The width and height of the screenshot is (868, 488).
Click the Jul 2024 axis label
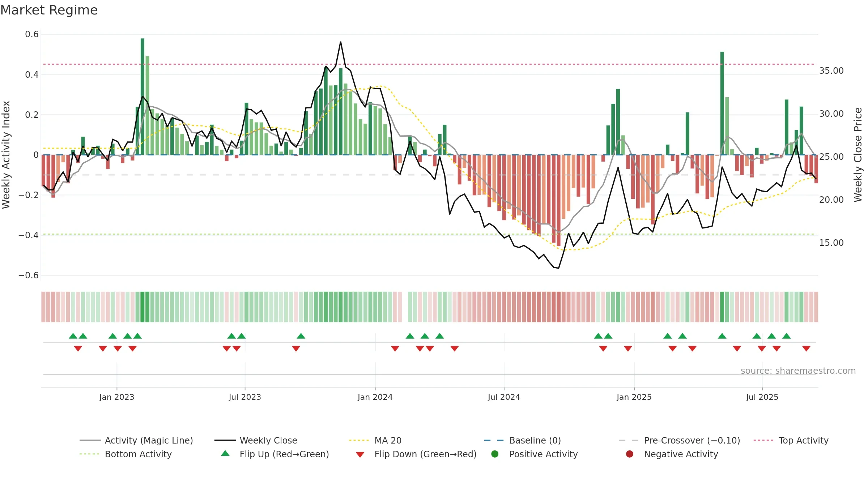(x=504, y=397)
